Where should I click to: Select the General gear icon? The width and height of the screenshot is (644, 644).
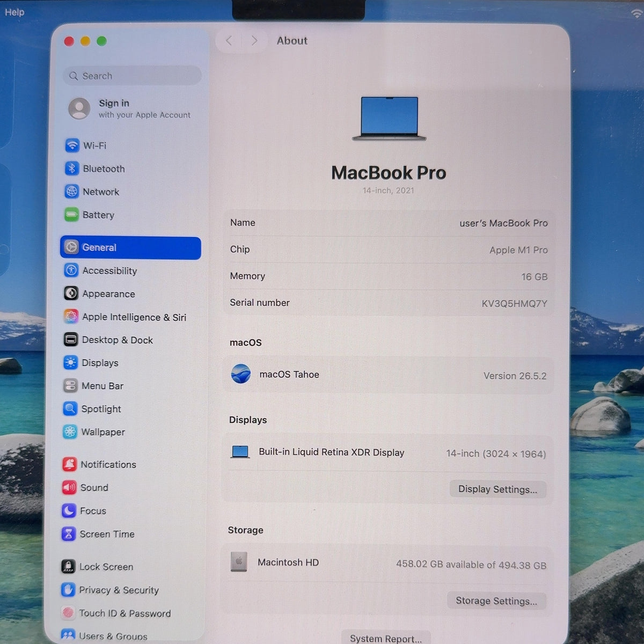click(x=71, y=247)
